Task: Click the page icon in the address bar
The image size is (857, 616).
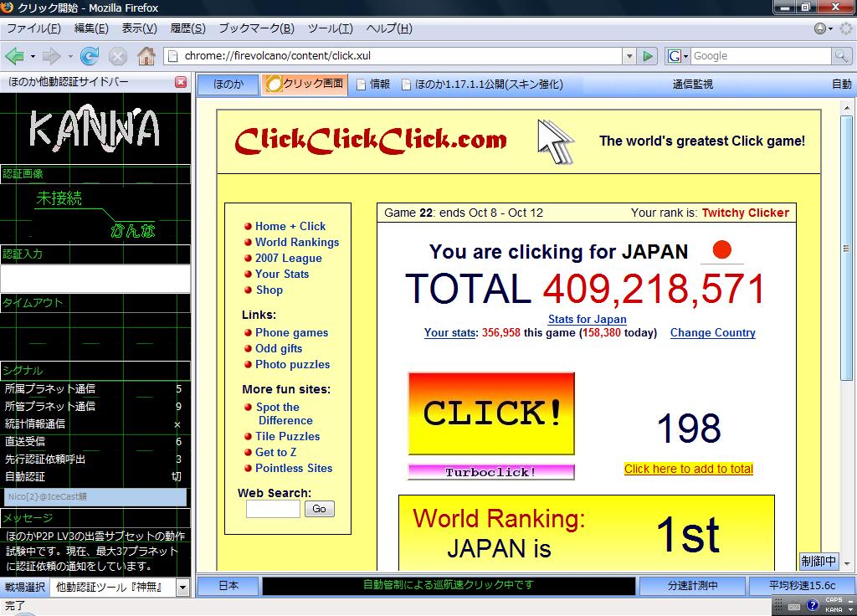Action: pos(172,56)
